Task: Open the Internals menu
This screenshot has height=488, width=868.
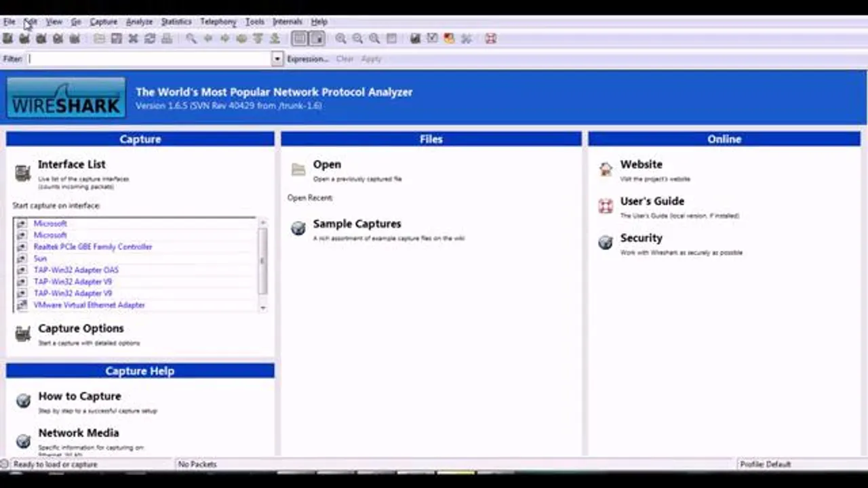Action: [x=288, y=22]
